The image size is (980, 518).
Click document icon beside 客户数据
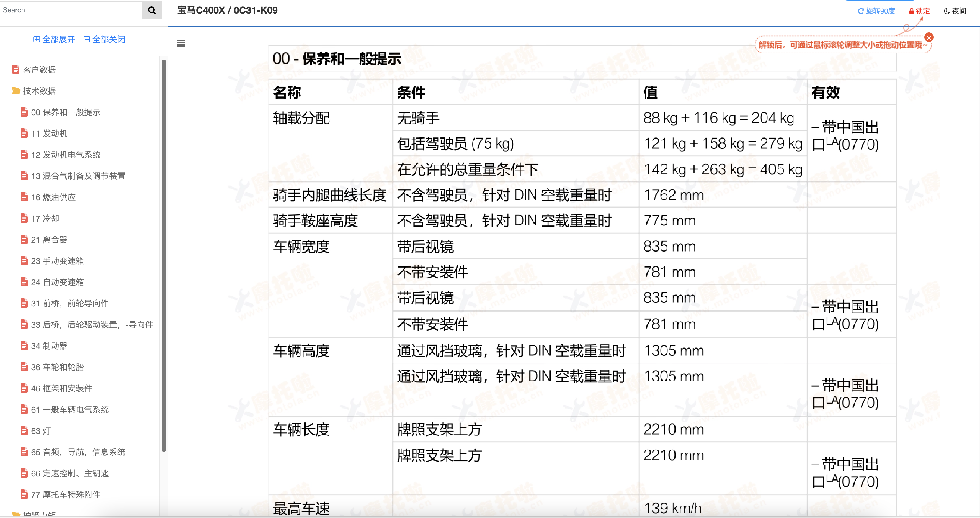16,70
